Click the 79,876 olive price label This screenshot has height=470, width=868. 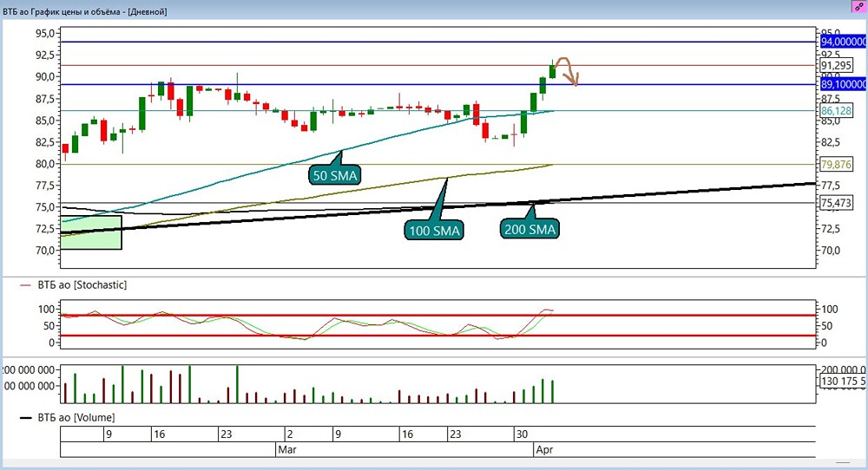836,165
